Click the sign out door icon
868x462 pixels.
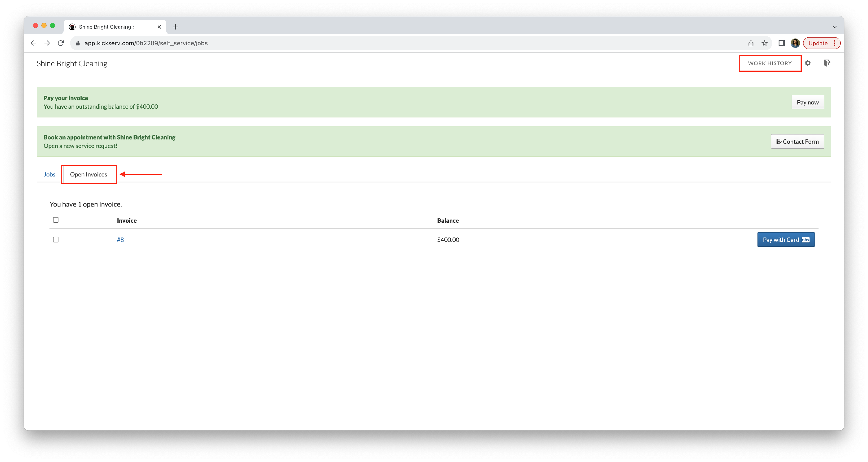827,63
